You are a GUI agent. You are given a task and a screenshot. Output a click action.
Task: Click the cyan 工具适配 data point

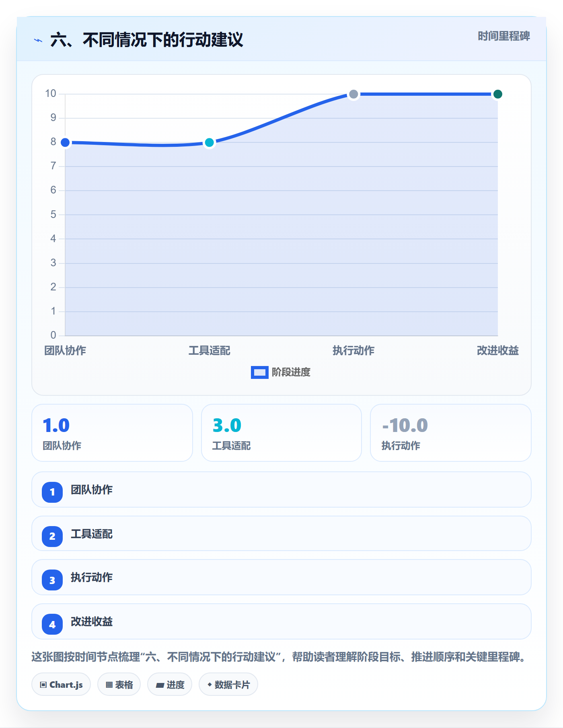point(209,142)
